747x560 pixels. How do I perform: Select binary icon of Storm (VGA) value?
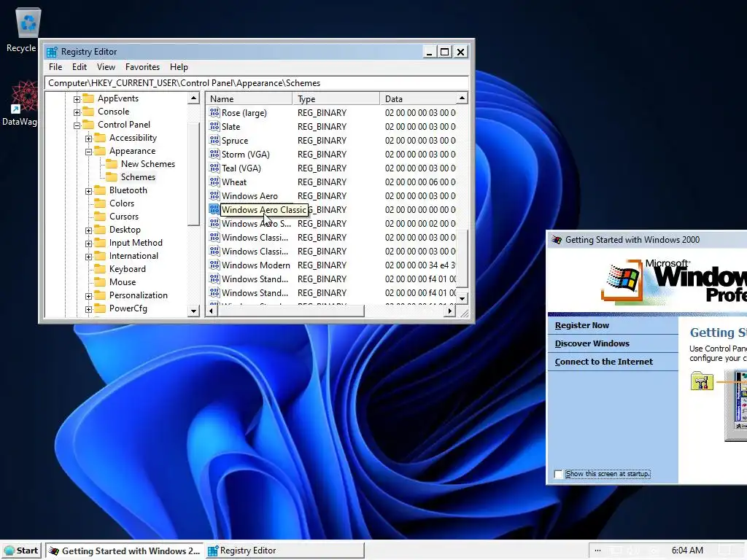pyautogui.click(x=214, y=154)
